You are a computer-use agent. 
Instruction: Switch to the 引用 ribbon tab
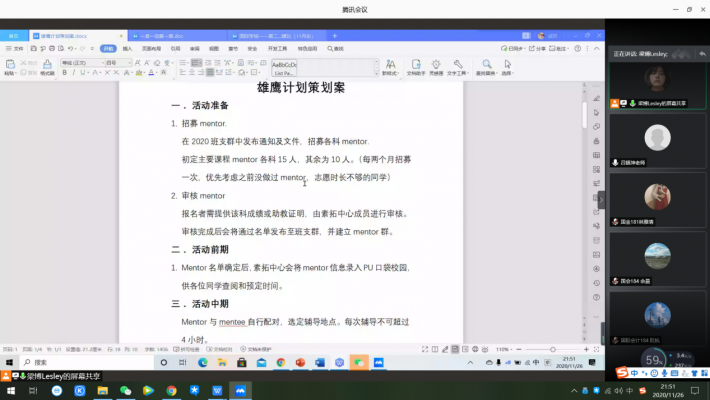pyautogui.click(x=175, y=48)
